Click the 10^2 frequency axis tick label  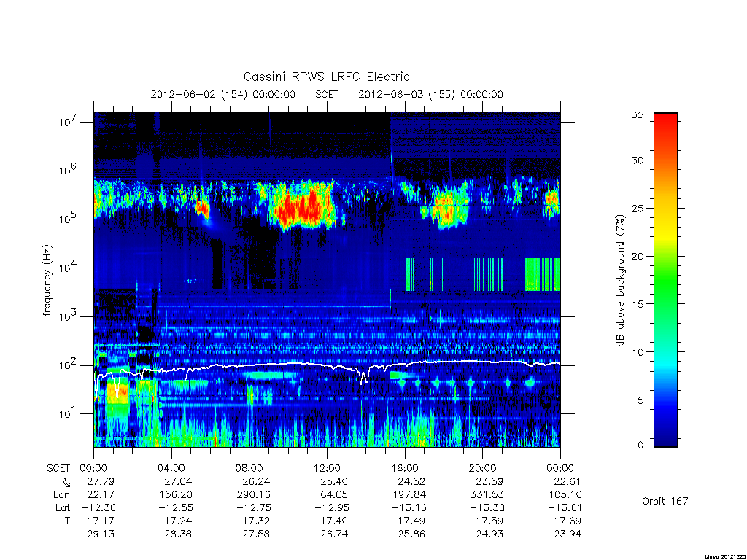tap(69, 365)
